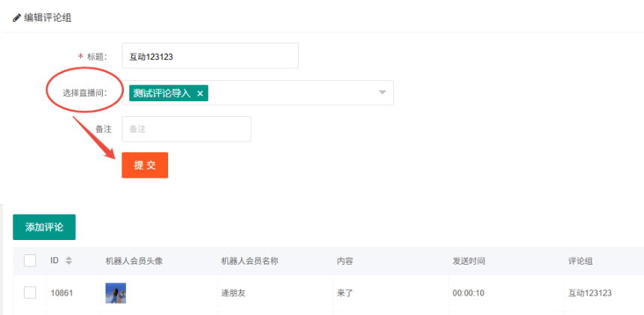This screenshot has width=644, height=315.
Task: Select the 测试评论导入 tag label
Action: tap(161, 94)
